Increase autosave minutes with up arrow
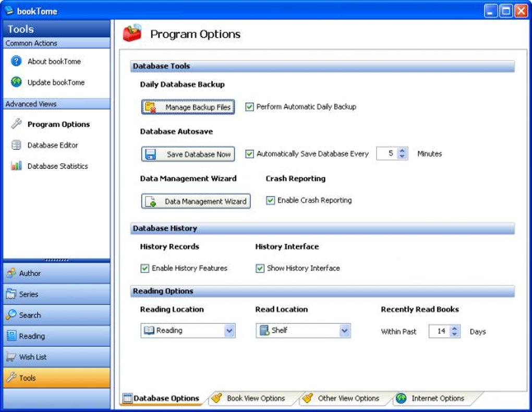The image size is (532, 412). (402, 151)
